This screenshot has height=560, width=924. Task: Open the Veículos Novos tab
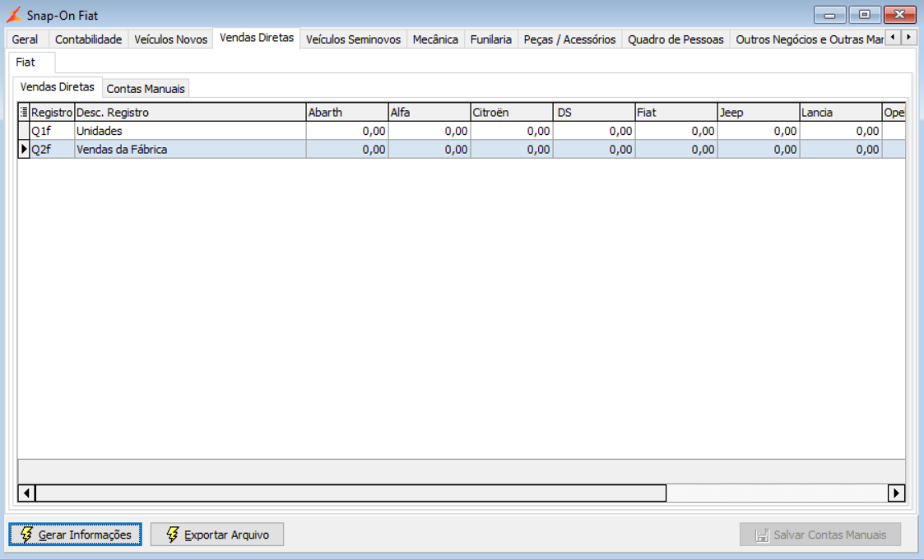pyautogui.click(x=170, y=39)
